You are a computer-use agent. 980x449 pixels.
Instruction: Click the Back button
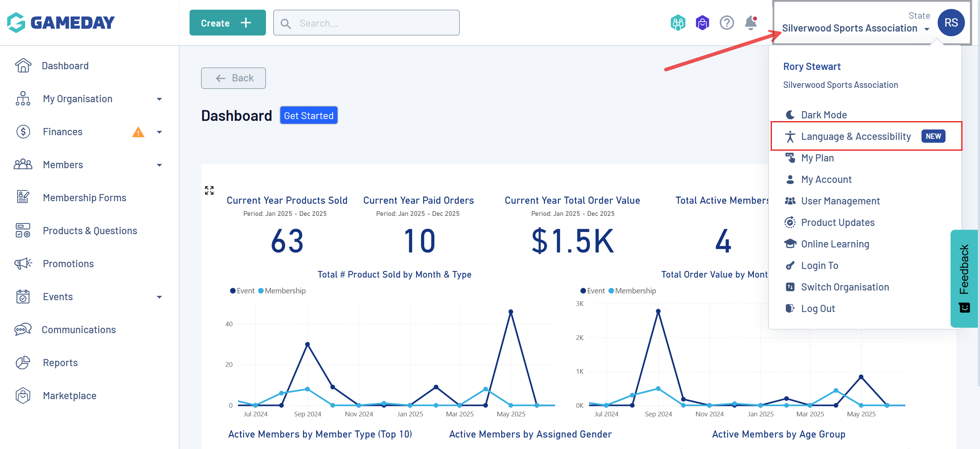233,78
